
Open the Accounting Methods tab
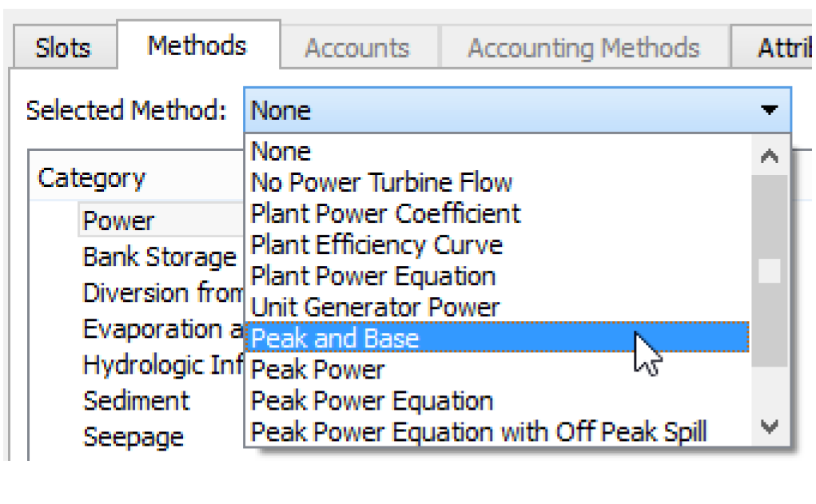coord(583,49)
